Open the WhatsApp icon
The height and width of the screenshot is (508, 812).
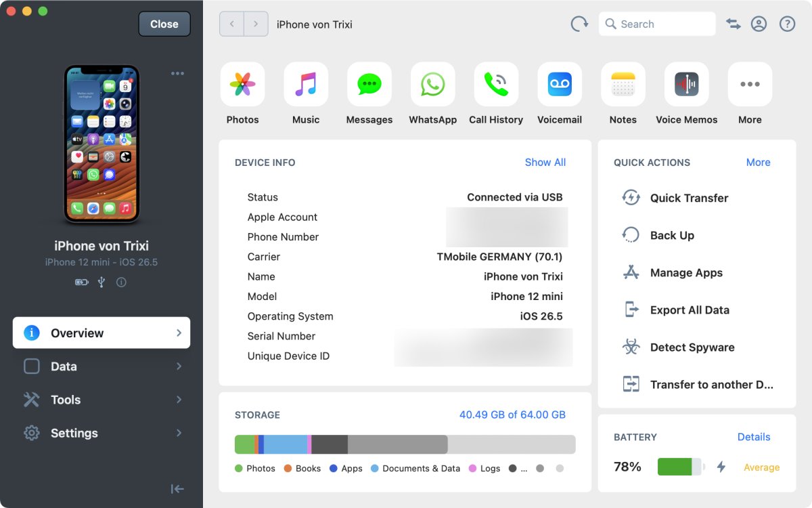[433, 84]
